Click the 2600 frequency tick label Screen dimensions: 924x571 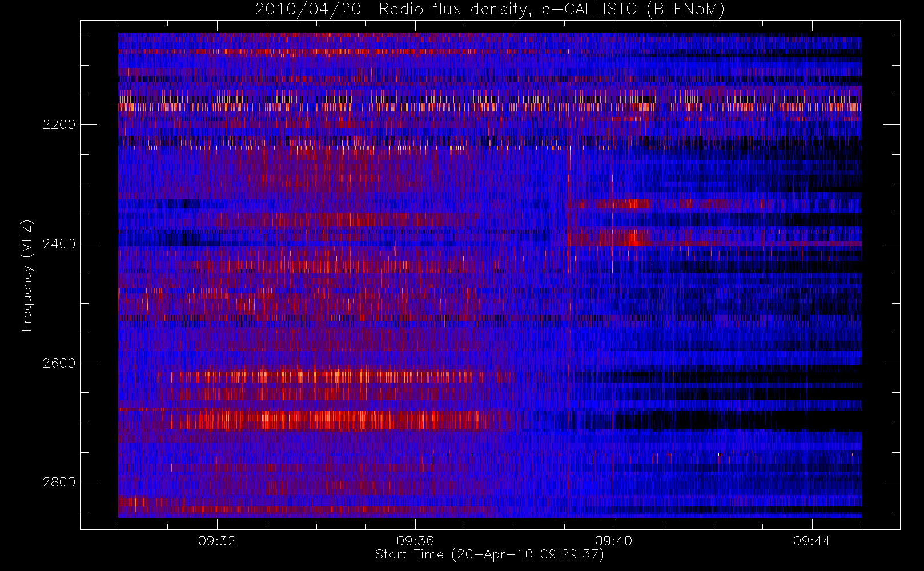(59, 363)
